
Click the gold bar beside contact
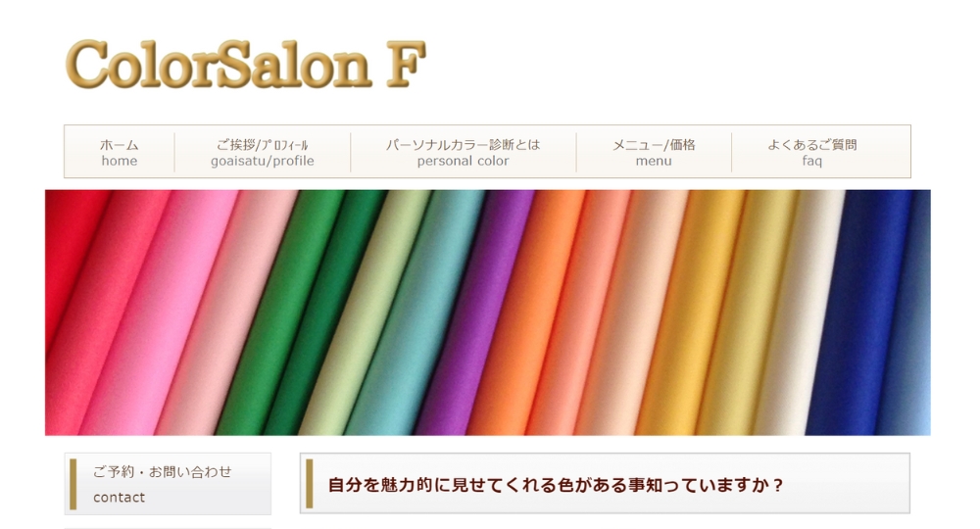point(73,484)
